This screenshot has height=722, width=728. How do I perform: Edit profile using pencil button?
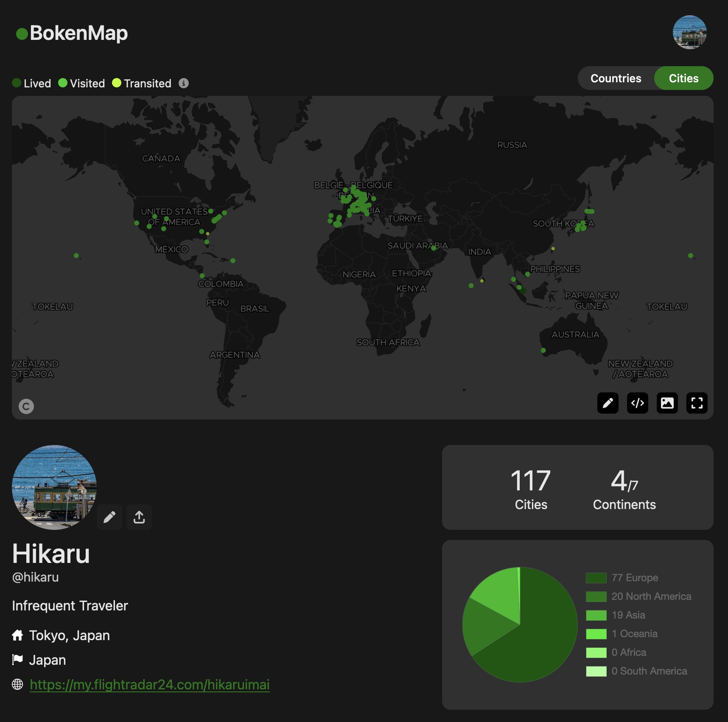[109, 517]
